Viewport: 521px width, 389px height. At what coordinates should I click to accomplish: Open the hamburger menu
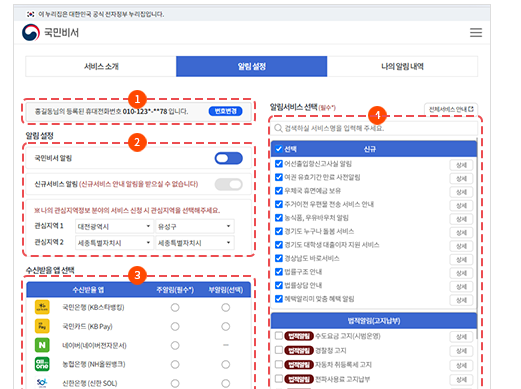(476, 33)
